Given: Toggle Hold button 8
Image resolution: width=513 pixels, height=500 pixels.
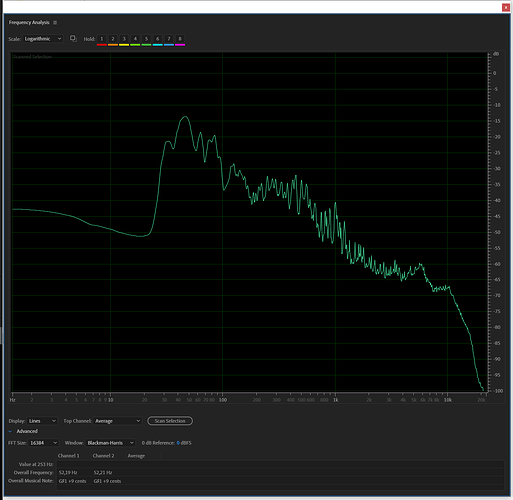Looking at the screenshot, I should coord(180,39).
